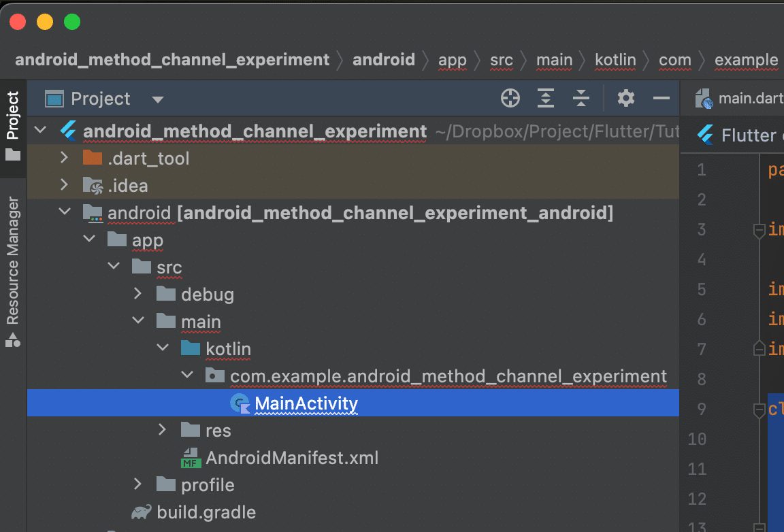Click the Collapse All icon in Project toolbar
This screenshot has height=532, width=784.
click(x=581, y=98)
